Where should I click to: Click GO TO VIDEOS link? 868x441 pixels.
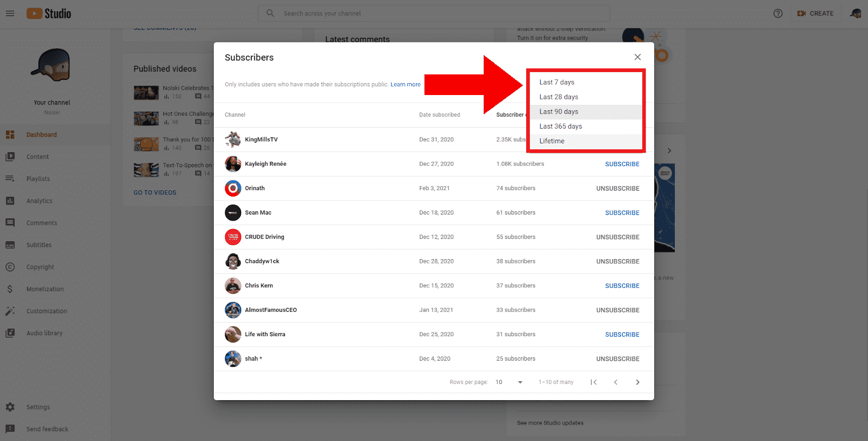coord(155,193)
